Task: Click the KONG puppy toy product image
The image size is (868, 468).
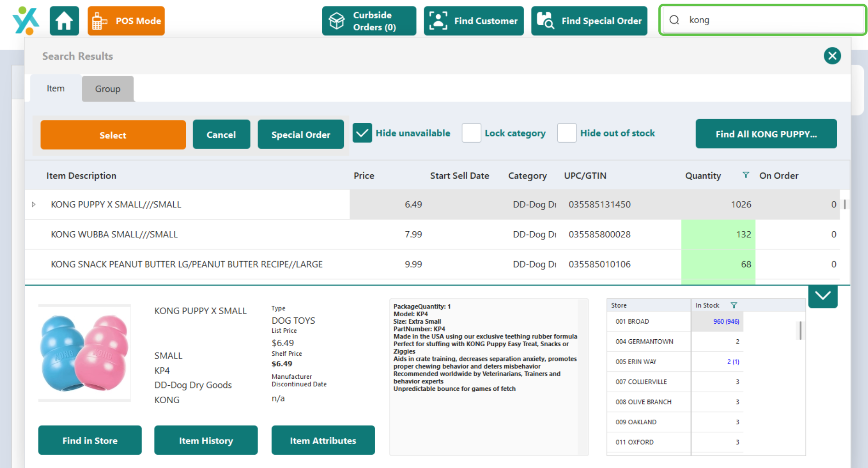Action: point(85,353)
